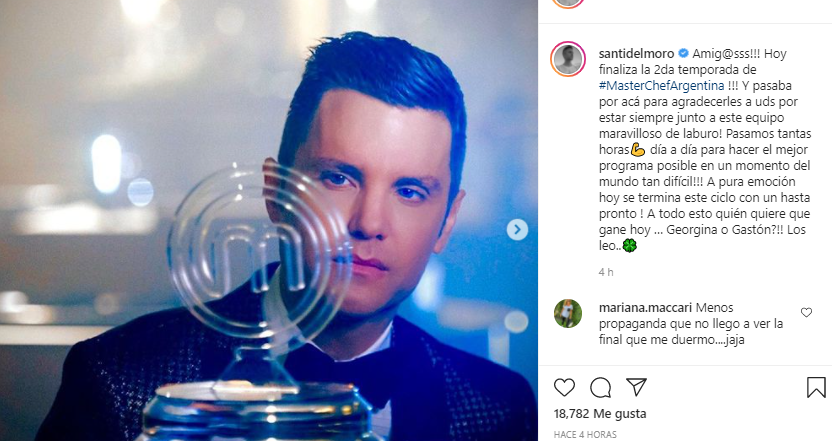This screenshot has height=441, width=832.
Task: View the 18,782 Me gusta likes list
Action: 600,413
